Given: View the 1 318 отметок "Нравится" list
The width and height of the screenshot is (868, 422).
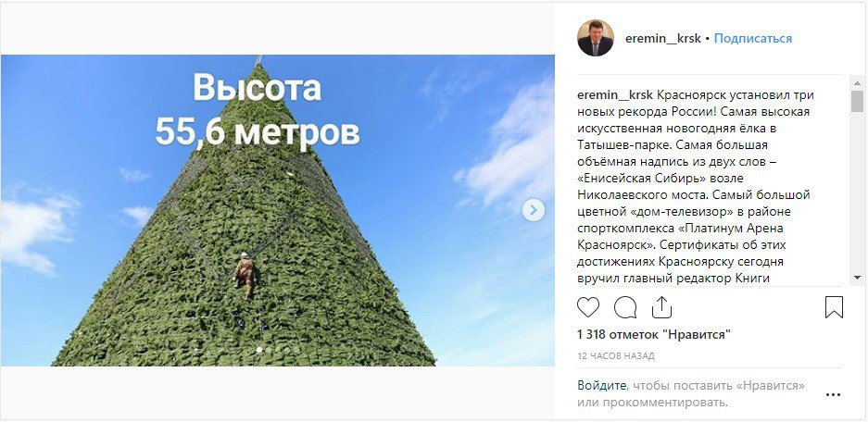Looking at the screenshot, I should click(654, 334).
